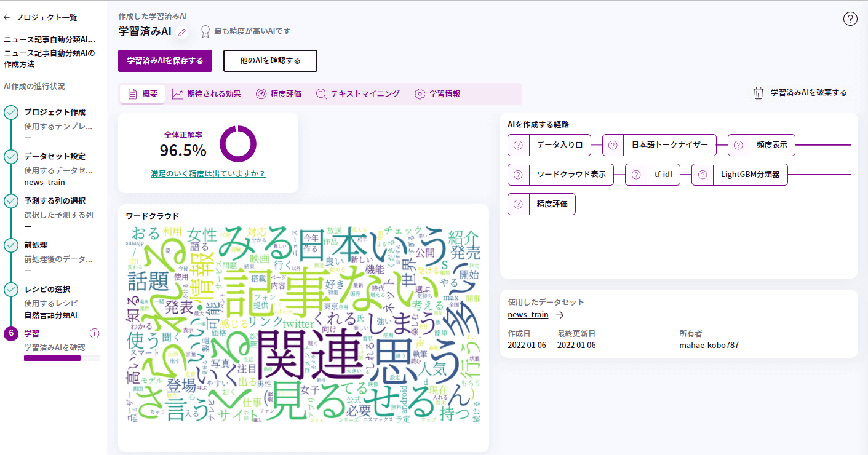Click the help icon of LightGBM分類器
Image resolution: width=868 pixels, height=455 pixels.
click(x=702, y=175)
